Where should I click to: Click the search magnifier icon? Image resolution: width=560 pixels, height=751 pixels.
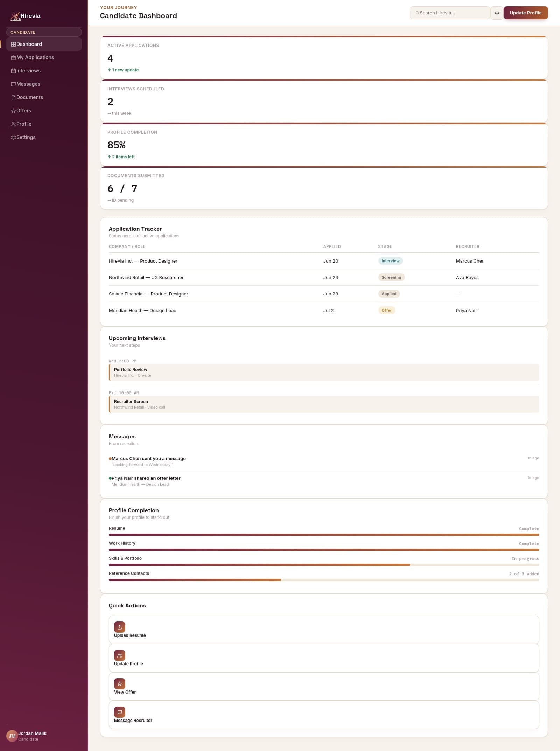[x=417, y=13]
